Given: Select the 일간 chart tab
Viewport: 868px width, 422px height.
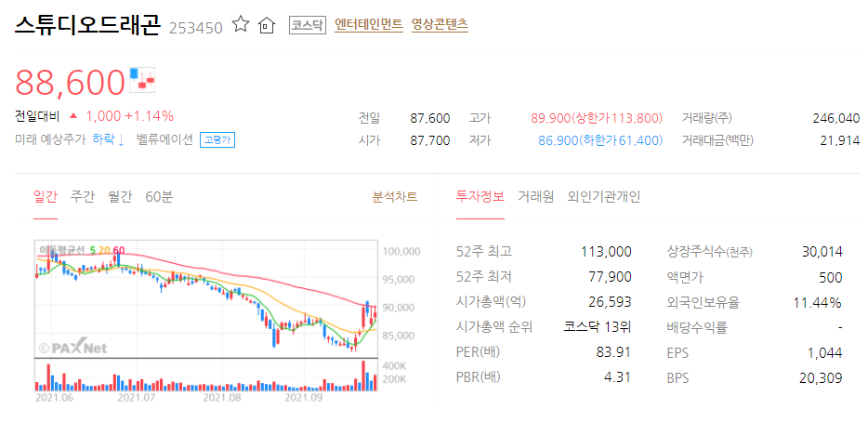Looking at the screenshot, I should click(46, 197).
